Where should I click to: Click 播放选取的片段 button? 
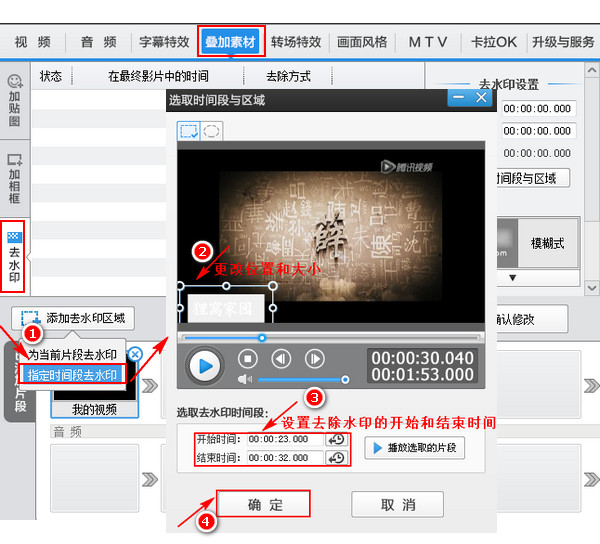(x=414, y=448)
